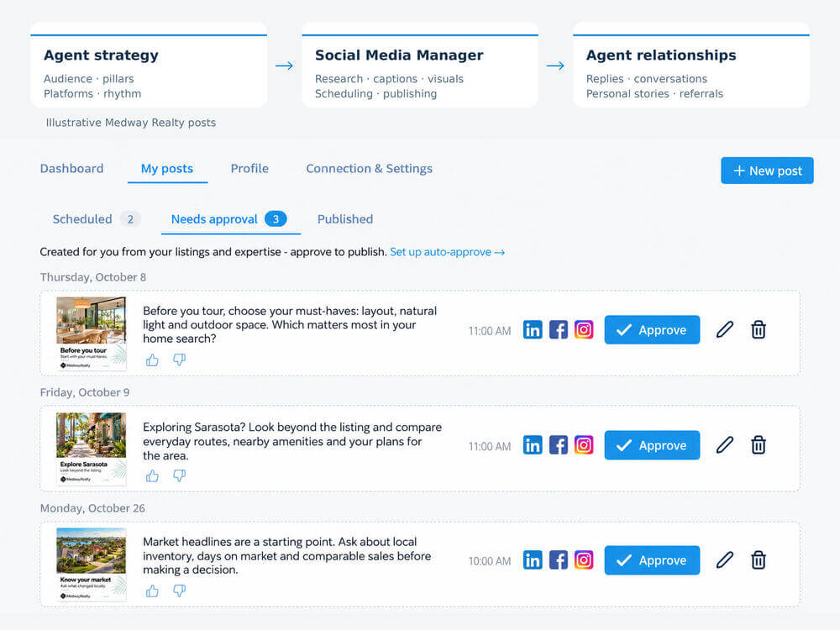This screenshot has height=630, width=840.
Task: Delete the Market headlines post via trash icon
Action: click(x=758, y=559)
